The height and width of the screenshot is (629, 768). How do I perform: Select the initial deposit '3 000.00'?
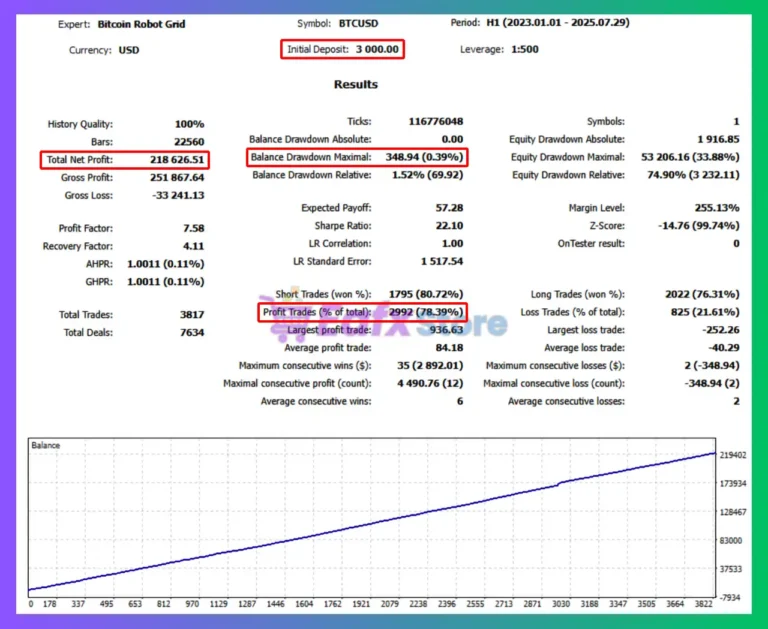coord(377,49)
